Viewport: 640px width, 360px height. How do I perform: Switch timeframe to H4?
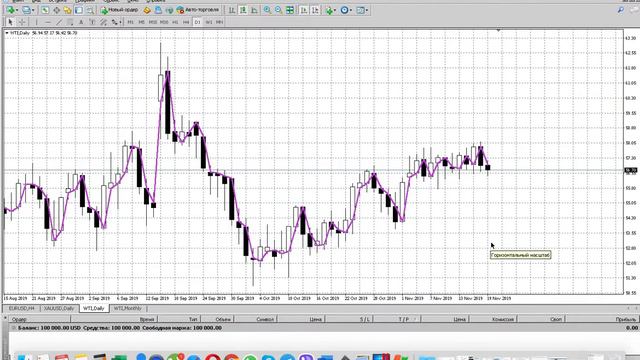[x=186, y=22]
